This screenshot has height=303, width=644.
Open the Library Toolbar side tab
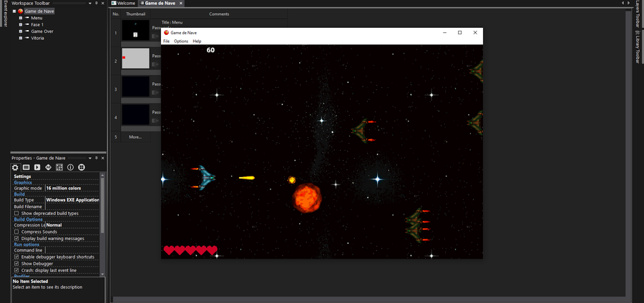click(638, 47)
